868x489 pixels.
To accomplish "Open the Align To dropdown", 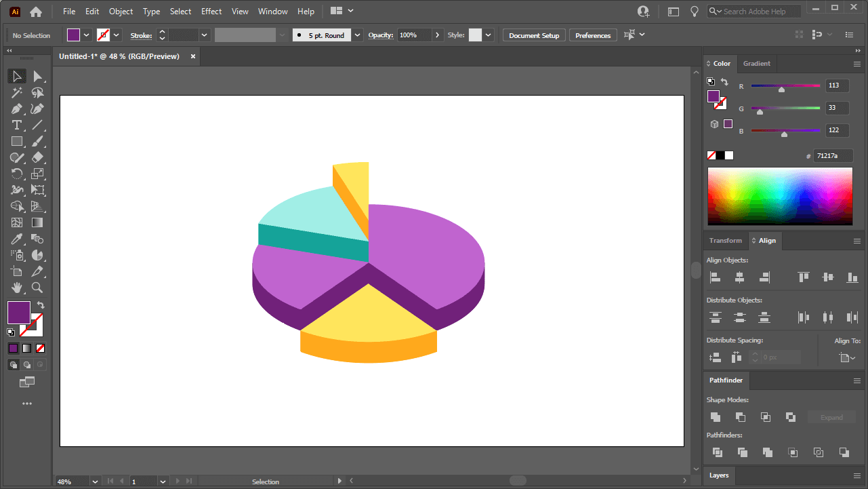I will [847, 357].
